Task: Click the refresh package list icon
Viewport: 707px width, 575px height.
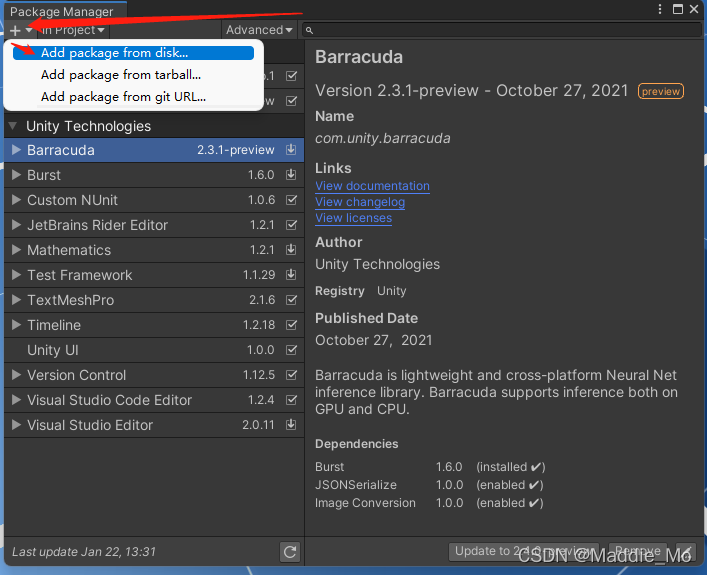Action: 290,552
